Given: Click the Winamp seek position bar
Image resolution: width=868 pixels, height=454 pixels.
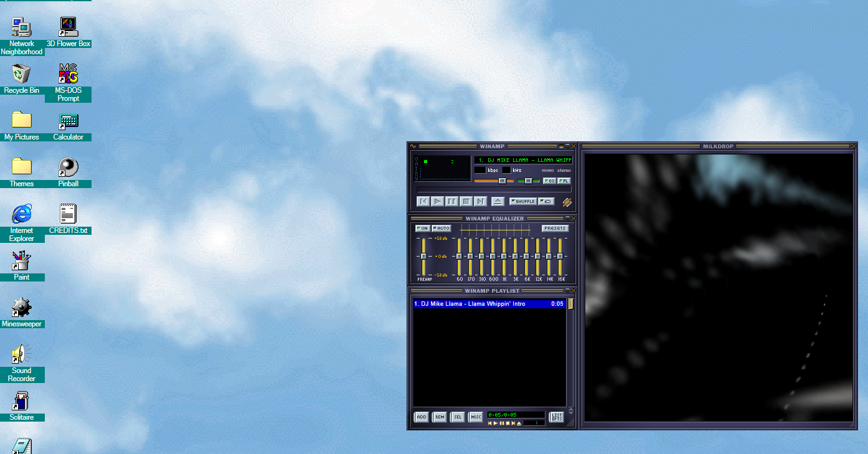Looking at the screenshot, I should (x=494, y=189).
